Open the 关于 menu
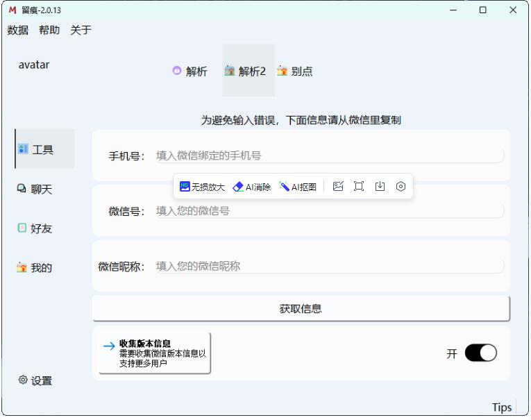 [81, 30]
